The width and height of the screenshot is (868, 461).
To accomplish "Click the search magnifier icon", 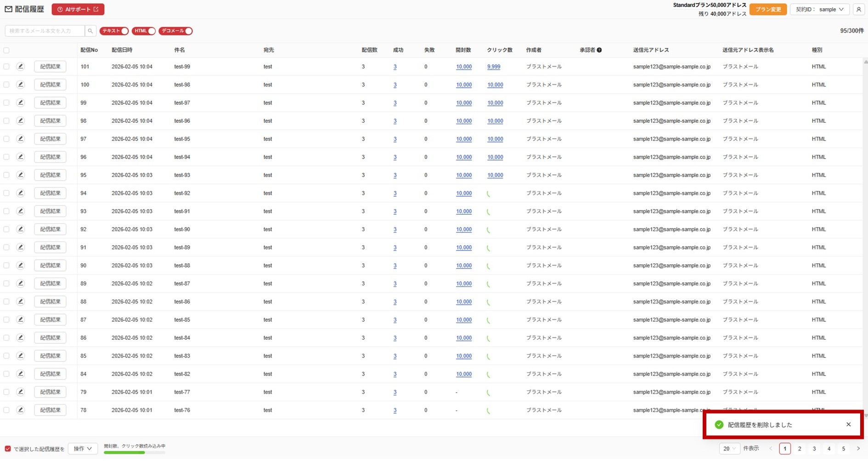I will pos(90,31).
